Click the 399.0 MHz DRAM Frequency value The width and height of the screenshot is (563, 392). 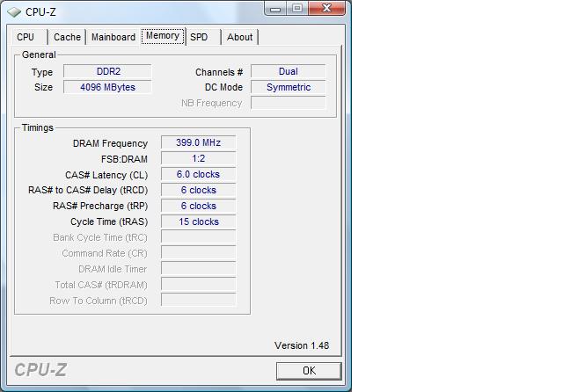click(199, 142)
